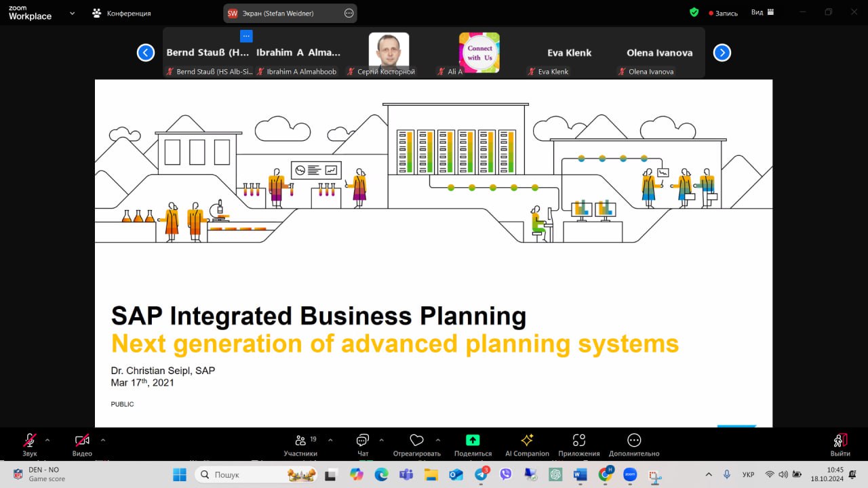Open the Приложения apps icon
The height and width of the screenshot is (488, 868).
point(578,441)
